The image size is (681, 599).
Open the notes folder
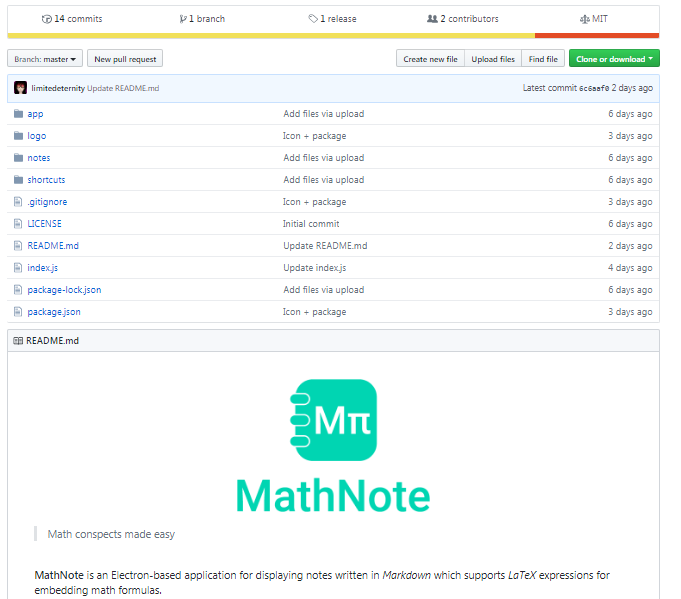pyautogui.click(x=39, y=158)
